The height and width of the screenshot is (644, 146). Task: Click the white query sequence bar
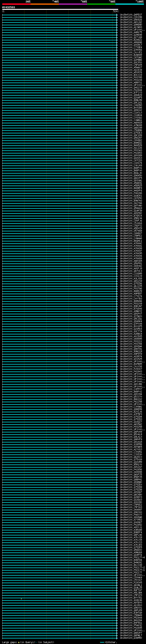point(60,10)
